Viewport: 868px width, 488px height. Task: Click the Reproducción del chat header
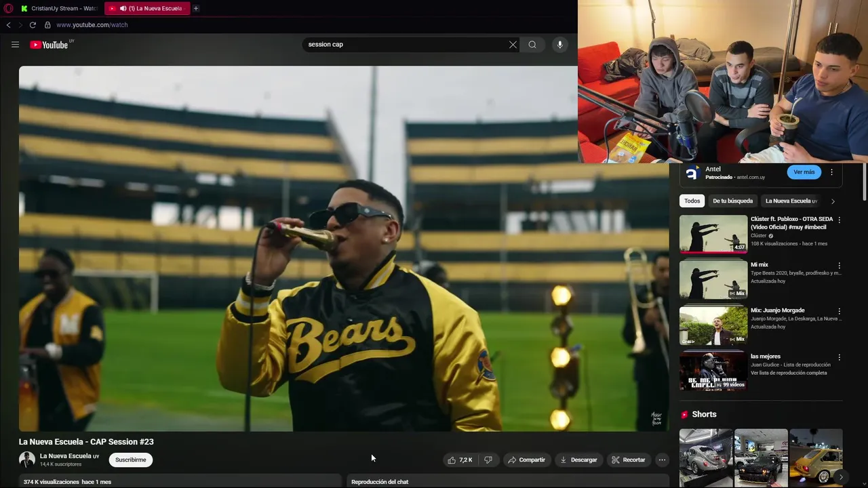click(x=380, y=482)
